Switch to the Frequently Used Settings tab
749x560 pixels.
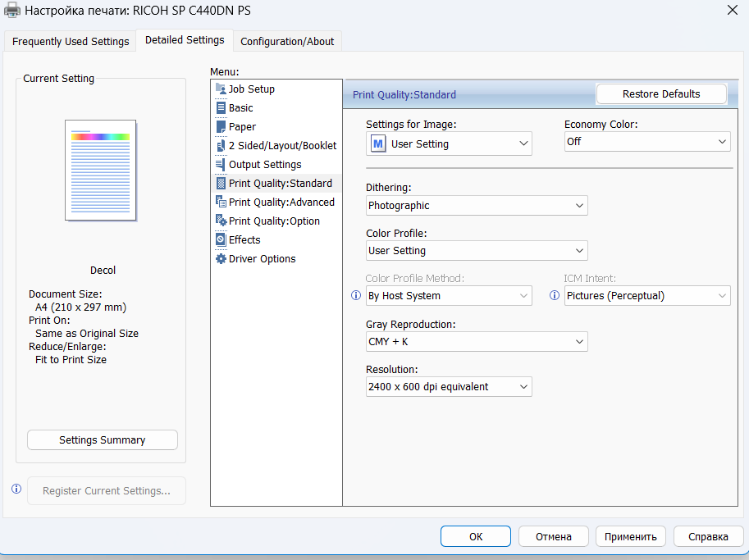[71, 42]
